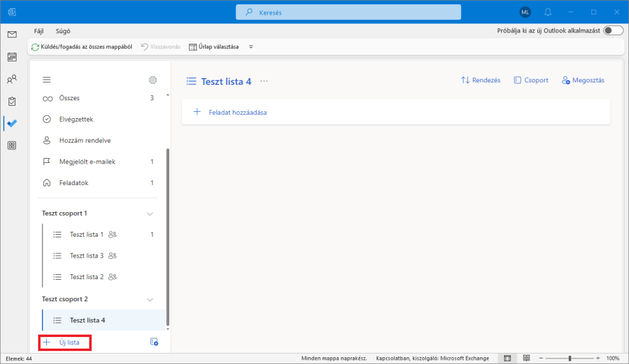Open the Fájl menu
This screenshot has height=364, width=629.
pyautogui.click(x=39, y=31)
